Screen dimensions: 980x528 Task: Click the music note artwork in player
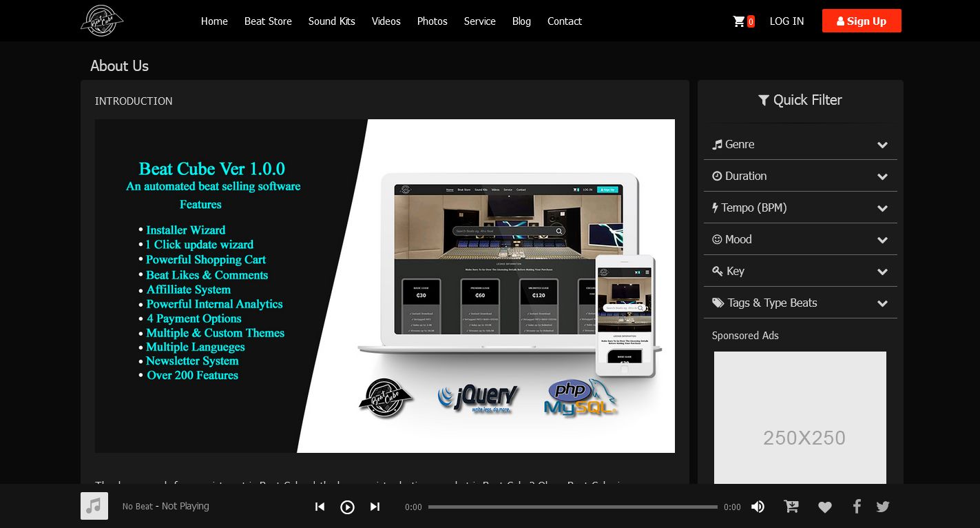pyautogui.click(x=94, y=506)
